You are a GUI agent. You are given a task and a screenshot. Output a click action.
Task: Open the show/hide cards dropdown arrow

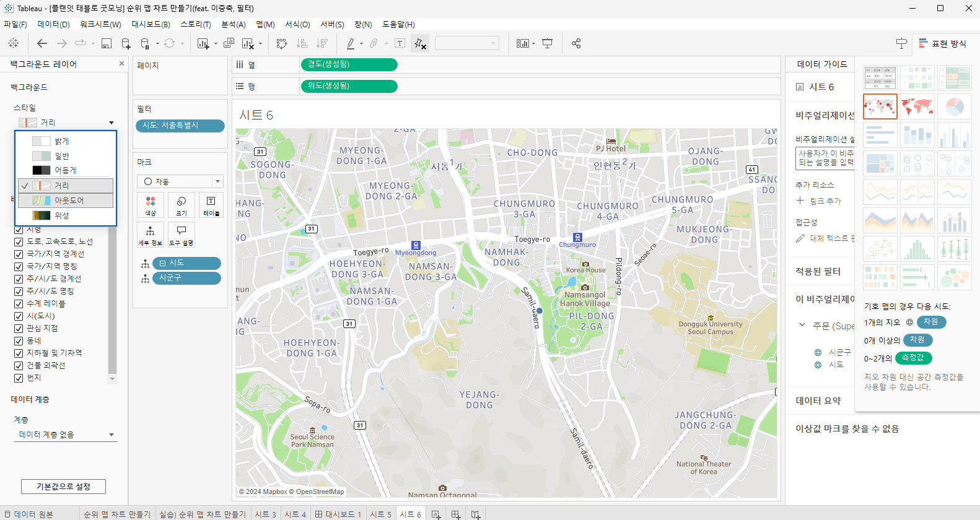tap(533, 43)
